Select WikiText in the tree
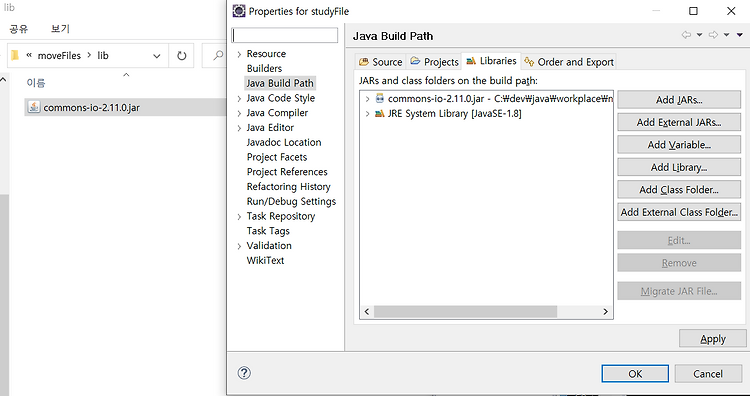The image size is (750, 396). click(x=265, y=261)
